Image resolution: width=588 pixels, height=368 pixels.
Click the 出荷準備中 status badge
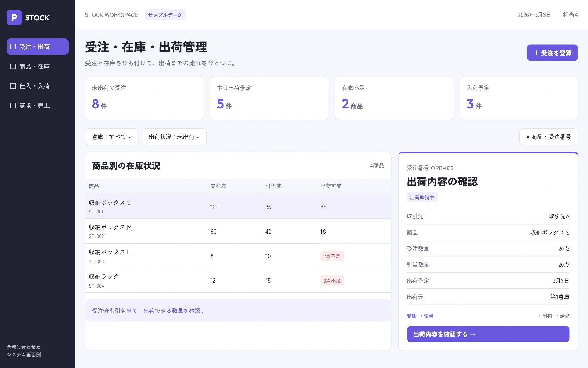422,197
